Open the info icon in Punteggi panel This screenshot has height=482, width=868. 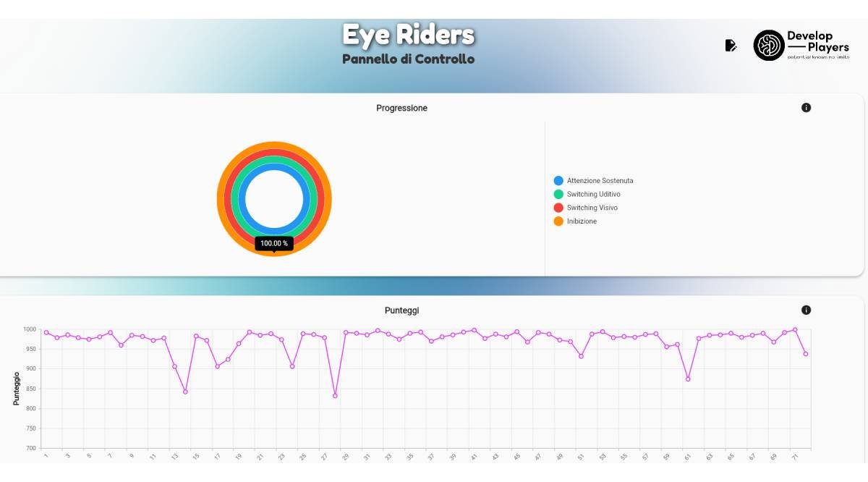point(806,310)
